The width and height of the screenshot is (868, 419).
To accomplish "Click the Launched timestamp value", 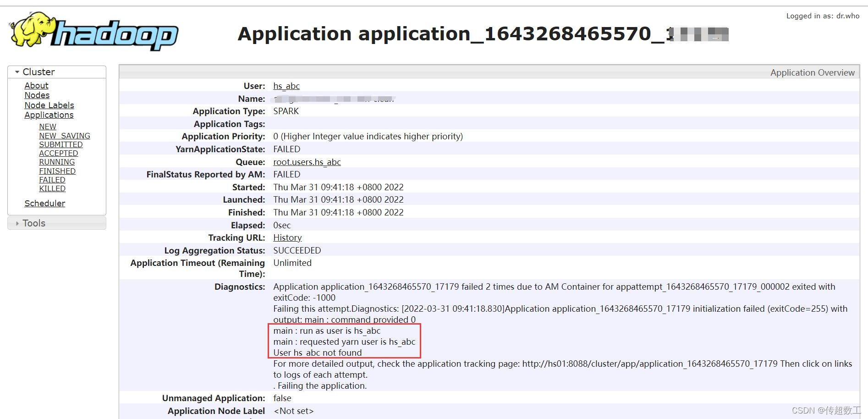I will pyautogui.click(x=338, y=200).
